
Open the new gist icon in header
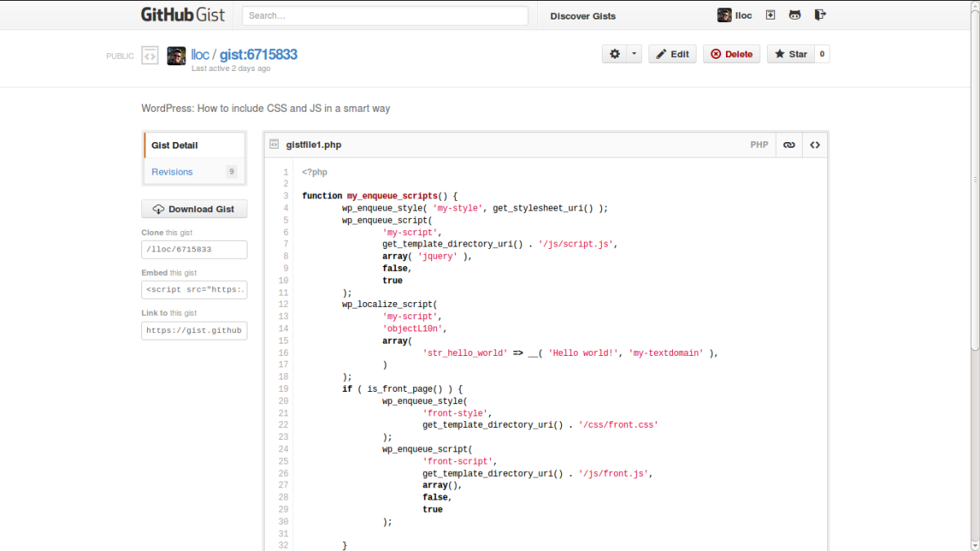tap(770, 15)
